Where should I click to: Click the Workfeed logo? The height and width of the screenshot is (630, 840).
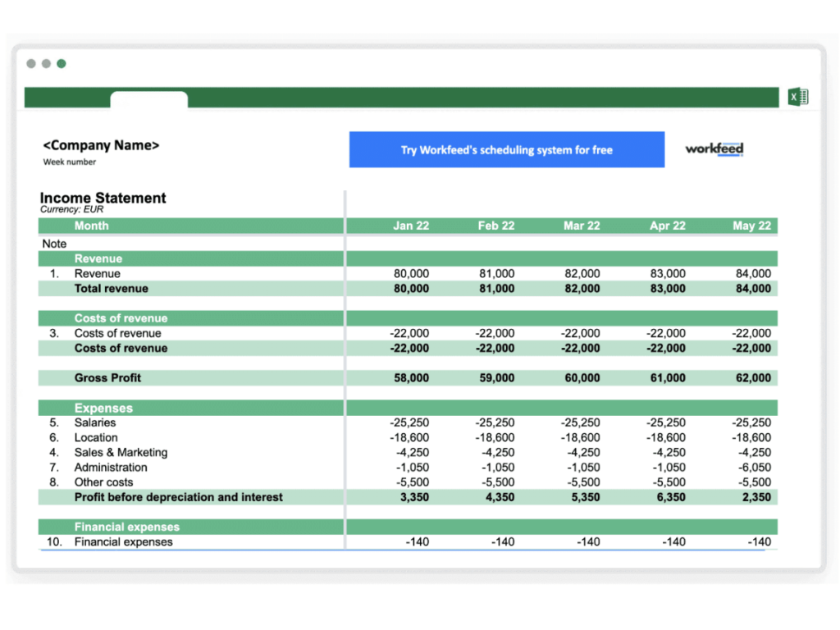(714, 149)
